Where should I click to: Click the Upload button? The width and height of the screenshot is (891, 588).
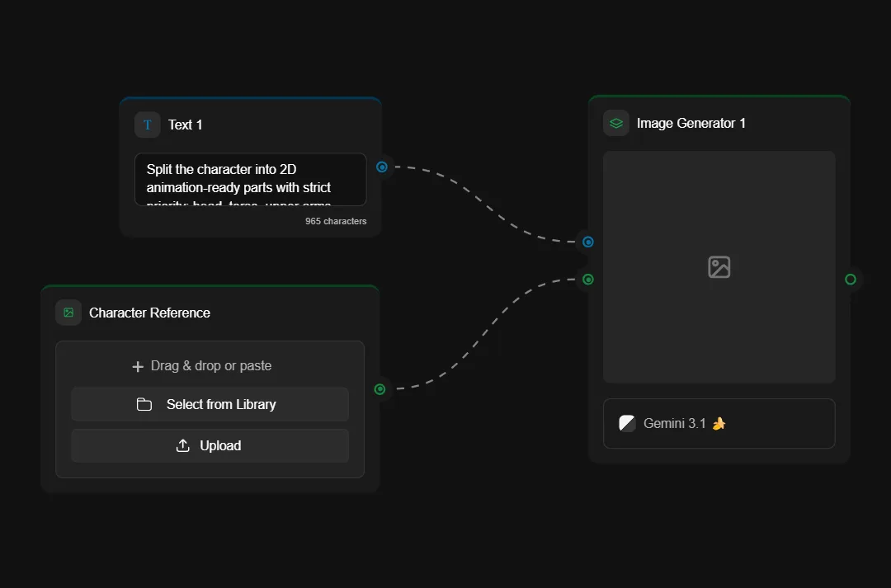[x=210, y=445]
